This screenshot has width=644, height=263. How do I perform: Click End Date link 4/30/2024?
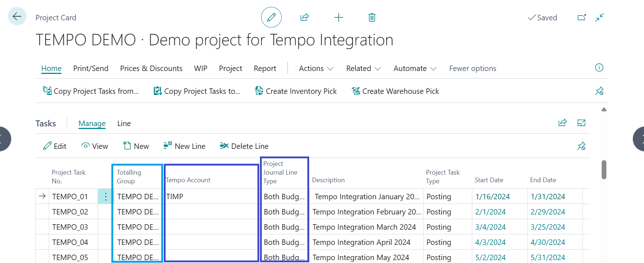pyautogui.click(x=548, y=242)
